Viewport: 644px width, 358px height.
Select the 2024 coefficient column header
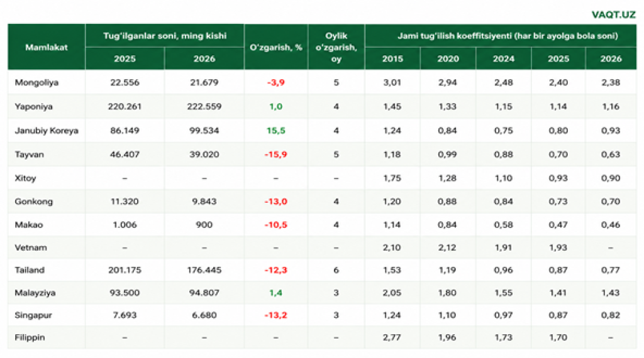click(x=504, y=58)
